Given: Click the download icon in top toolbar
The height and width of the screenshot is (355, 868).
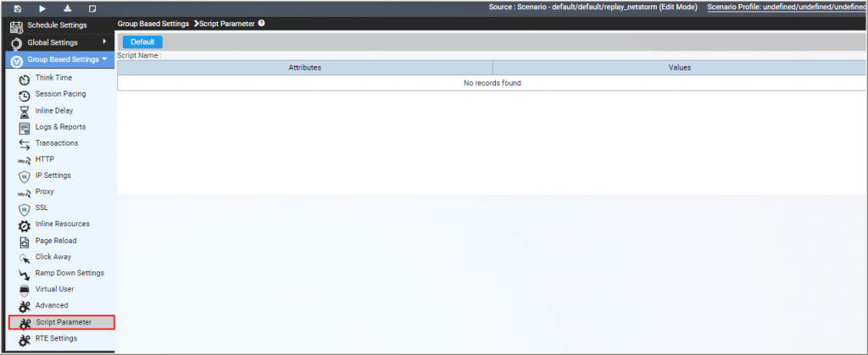Looking at the screenshot, I should (68, 8).
